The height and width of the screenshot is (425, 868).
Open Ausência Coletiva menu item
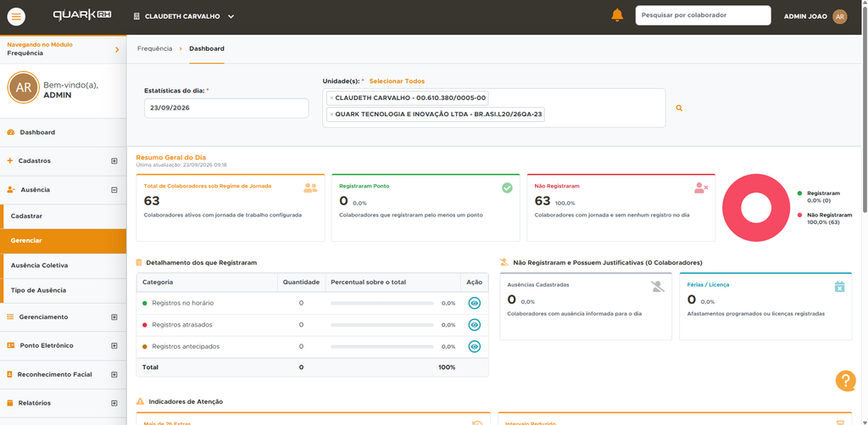click(64, 266)
